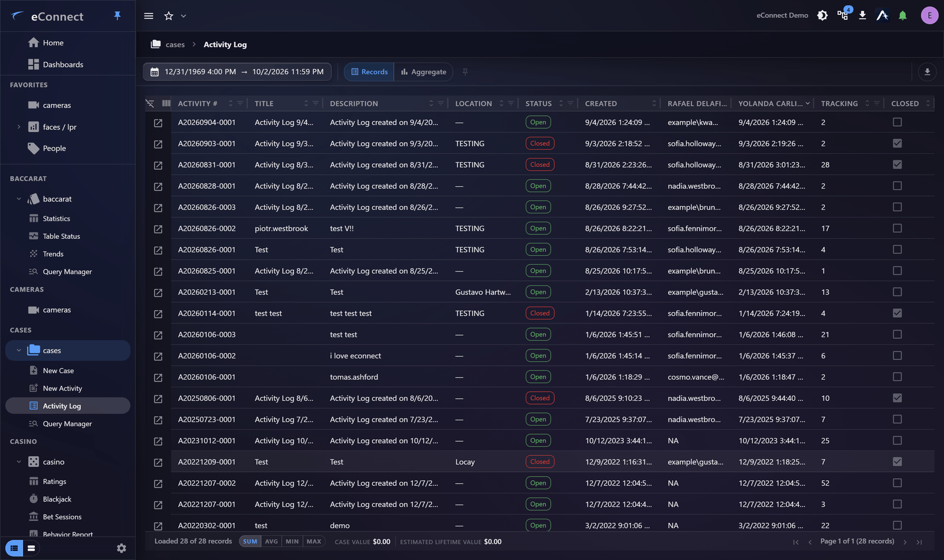Switch to Aggregate tab

pyautogui.click(x=424, y=72)
